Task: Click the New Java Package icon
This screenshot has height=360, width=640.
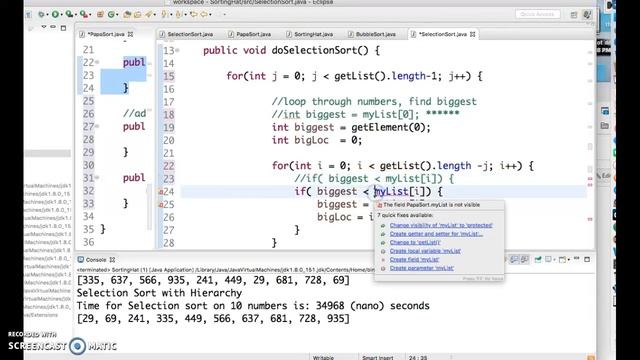Action: [x=100, y=14]
